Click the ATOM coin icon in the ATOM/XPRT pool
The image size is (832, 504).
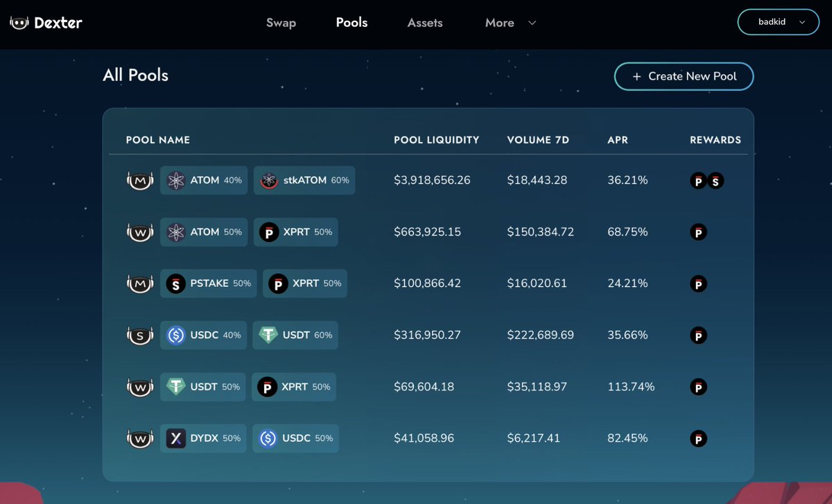[x=176, y=232]
